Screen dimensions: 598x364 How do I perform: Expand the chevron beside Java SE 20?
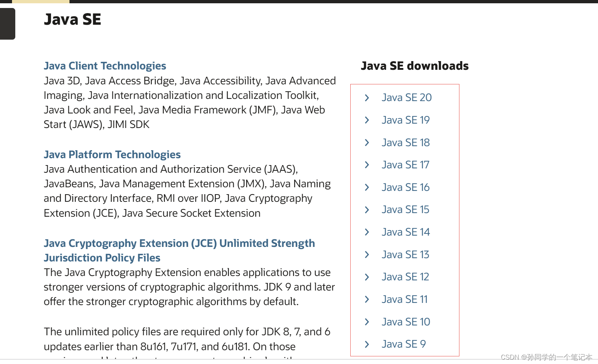367,98
